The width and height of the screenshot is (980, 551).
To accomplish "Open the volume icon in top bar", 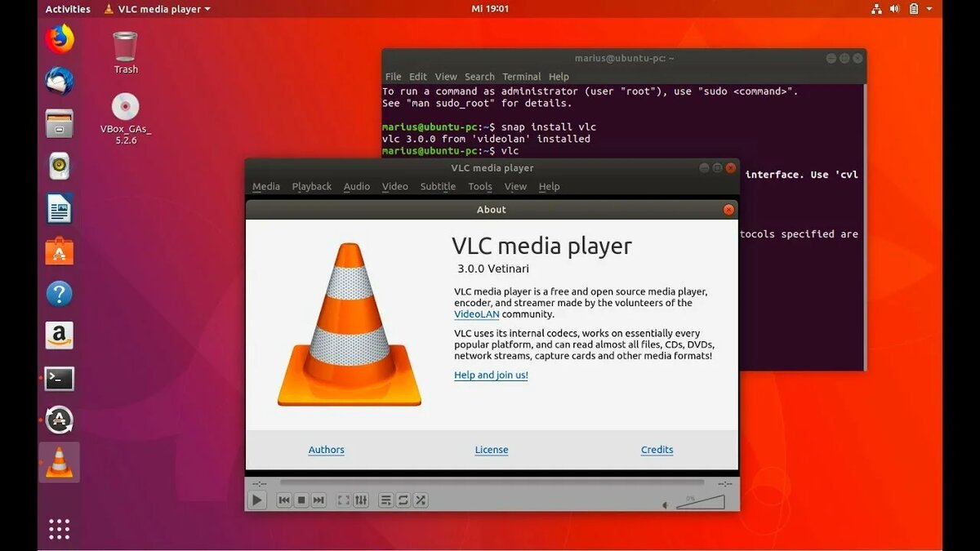I will click(894, 9).
